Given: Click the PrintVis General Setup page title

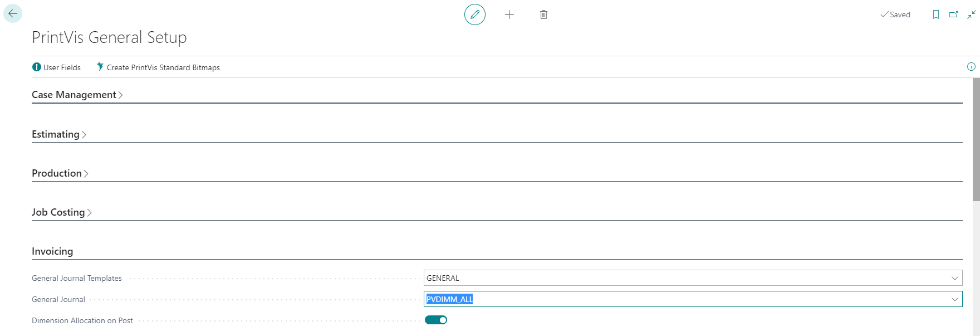Looking at the screenshot, I should [109, 37].
